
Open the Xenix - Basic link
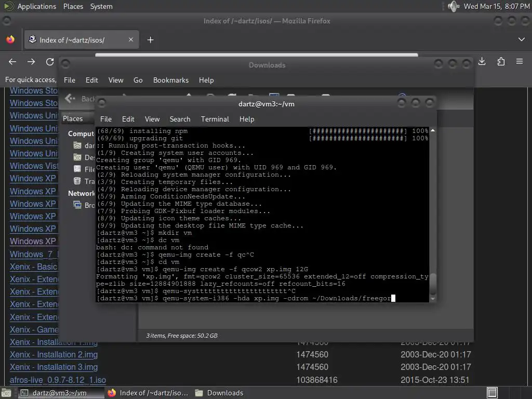pos(34,267)
